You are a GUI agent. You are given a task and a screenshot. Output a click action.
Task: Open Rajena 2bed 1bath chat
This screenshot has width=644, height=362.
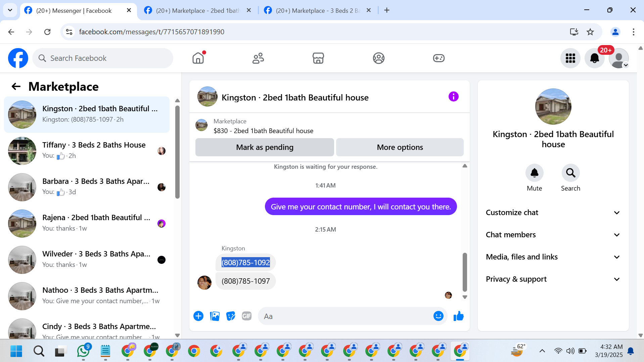point(87,224)
